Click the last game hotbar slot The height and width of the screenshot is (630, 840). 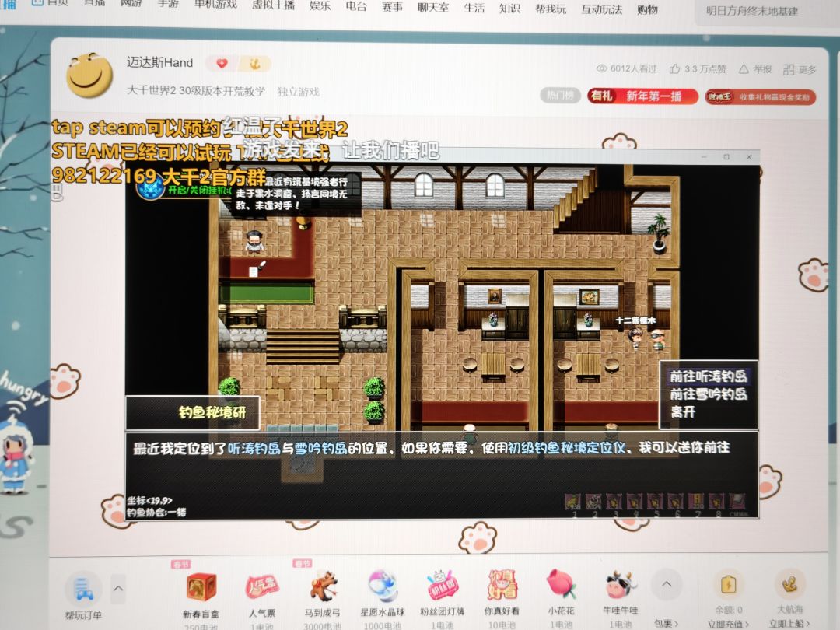pos(737,502)
